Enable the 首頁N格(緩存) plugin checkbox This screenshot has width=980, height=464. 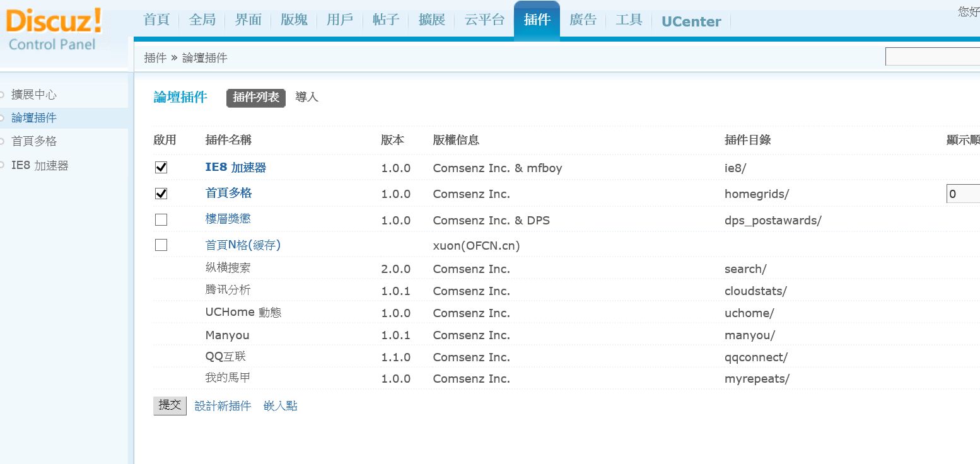161,245
